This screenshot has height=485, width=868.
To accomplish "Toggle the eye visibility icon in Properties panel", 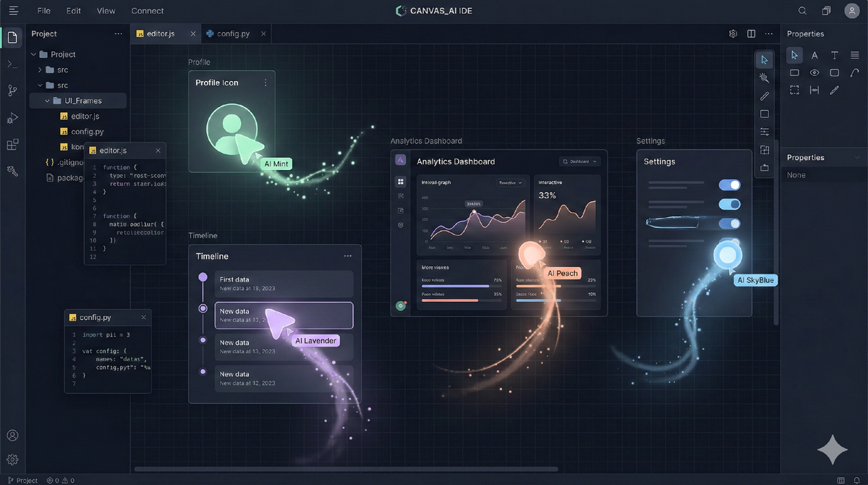I will [x=814, y=72].
